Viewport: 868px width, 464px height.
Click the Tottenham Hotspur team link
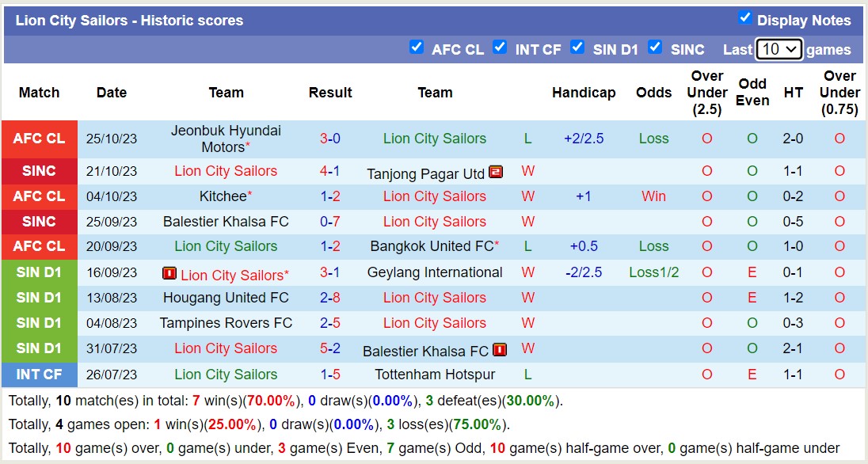point(435,375)
